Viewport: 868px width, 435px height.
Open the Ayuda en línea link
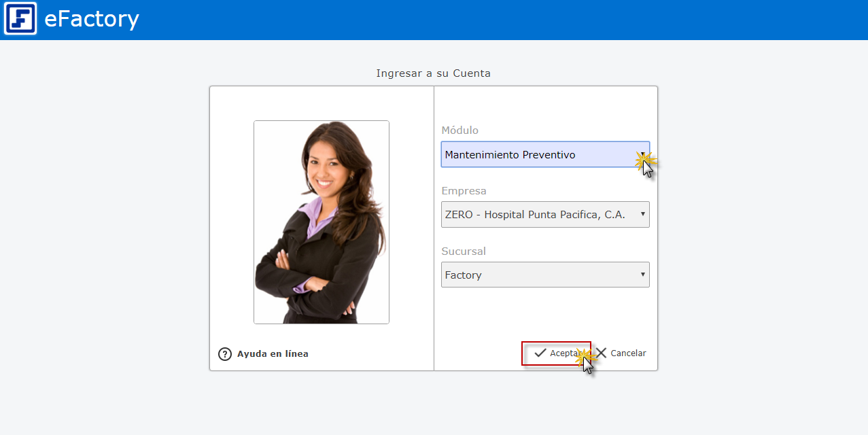(273, 354)
